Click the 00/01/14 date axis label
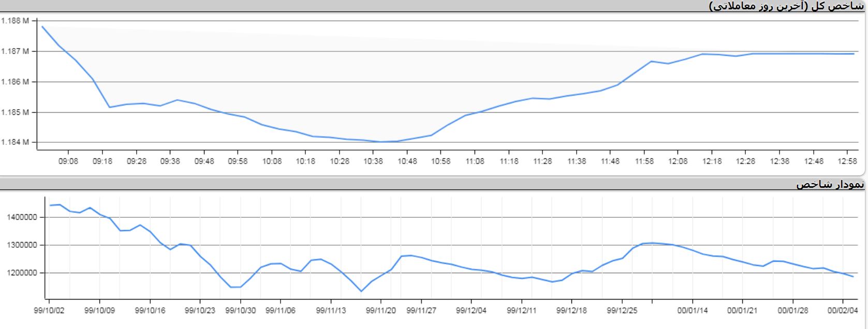Image resolution: width=868 pixels, height=329 pixels. point(693,310)
